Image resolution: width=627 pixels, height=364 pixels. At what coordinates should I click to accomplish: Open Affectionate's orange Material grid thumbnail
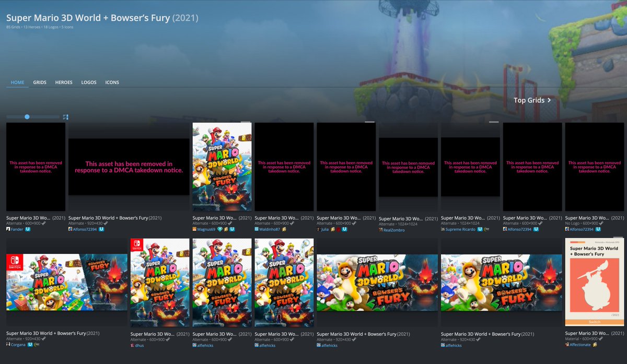click(x=595, y=283)
